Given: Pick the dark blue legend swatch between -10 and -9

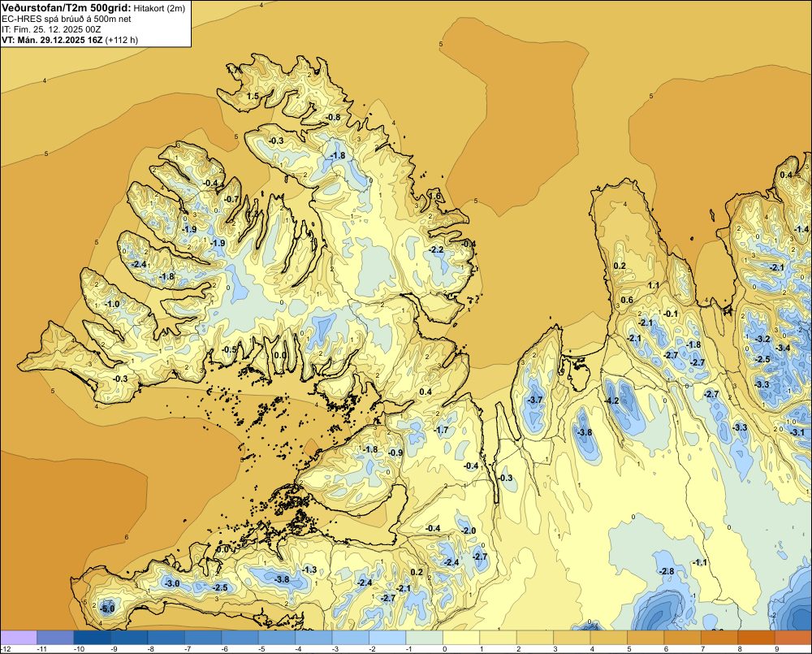Looking at the screenshot, I should [93, 638].
